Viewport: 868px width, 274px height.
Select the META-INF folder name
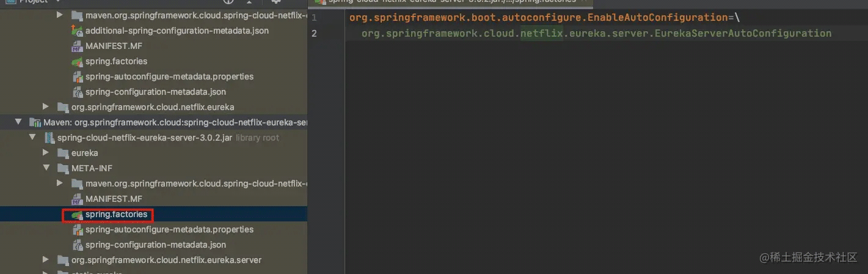(x=92, y=168)
